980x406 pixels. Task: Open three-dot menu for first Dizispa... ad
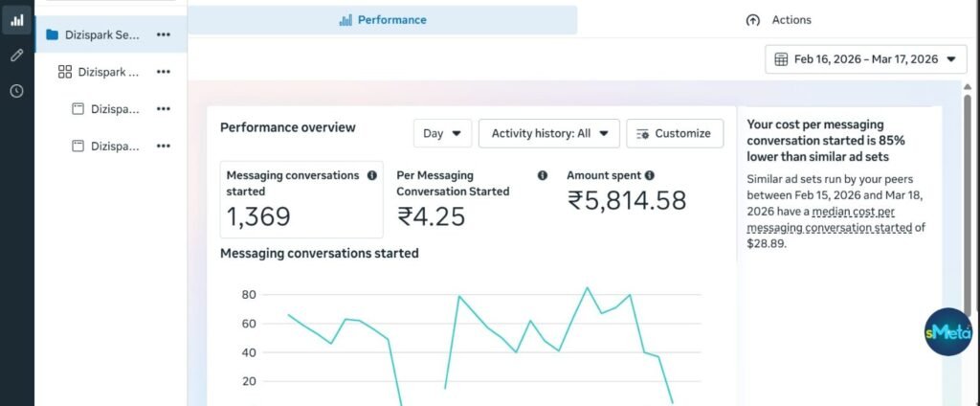click(163, 109)
